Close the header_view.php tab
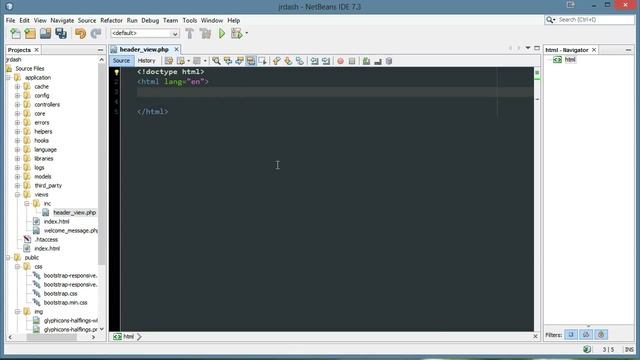 coord(176,49)
